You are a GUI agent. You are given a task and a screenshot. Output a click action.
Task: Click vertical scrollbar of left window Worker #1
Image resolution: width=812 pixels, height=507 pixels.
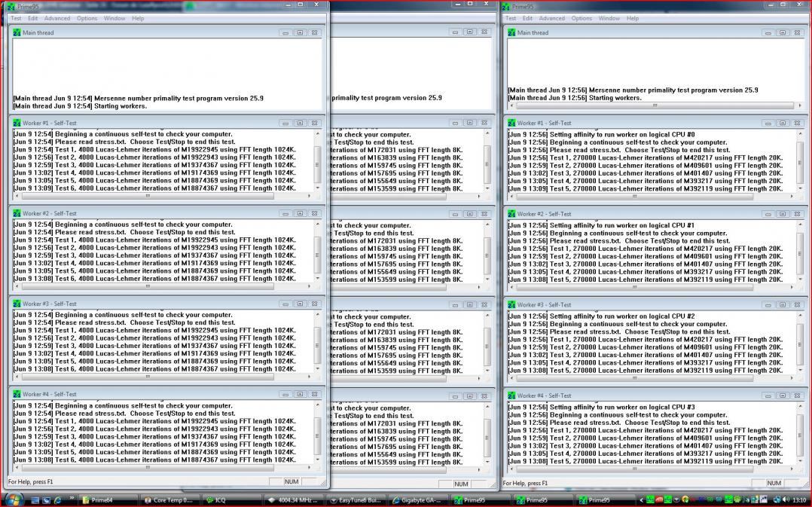click(317, 161)
